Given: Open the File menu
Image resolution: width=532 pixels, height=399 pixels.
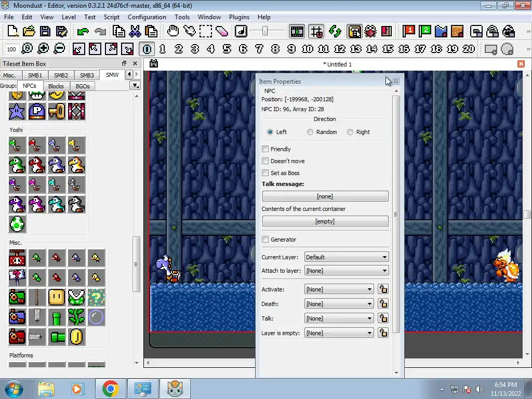Looking at the screenshot, I should 9,17.
